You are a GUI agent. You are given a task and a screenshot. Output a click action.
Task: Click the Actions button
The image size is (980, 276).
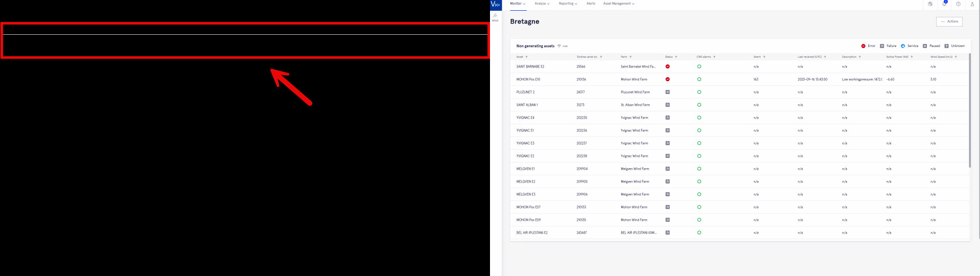pyautogui.click(x=949, y=21)
